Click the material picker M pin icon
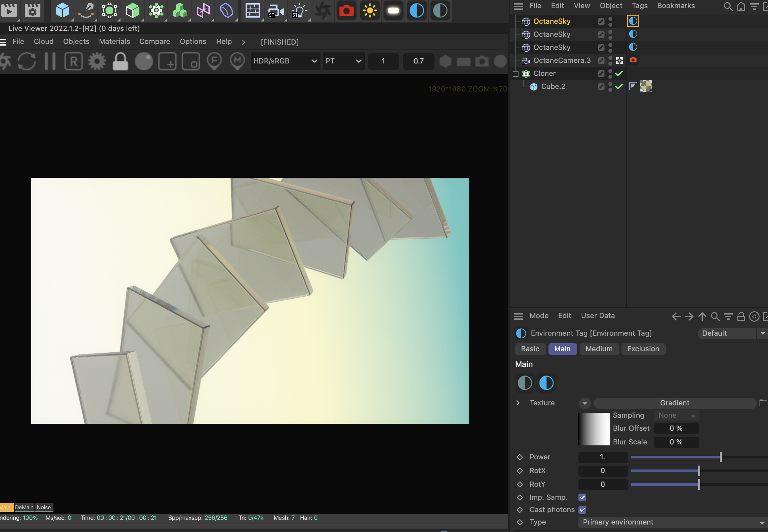Image resolution: width=768 pixels, height=532 pixels. click(237, 61)
